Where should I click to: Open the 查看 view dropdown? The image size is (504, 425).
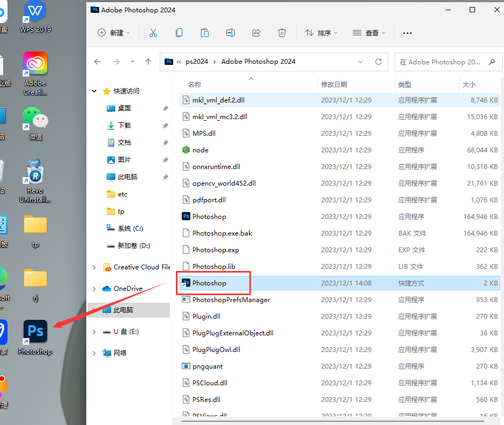tap(369, 33)
